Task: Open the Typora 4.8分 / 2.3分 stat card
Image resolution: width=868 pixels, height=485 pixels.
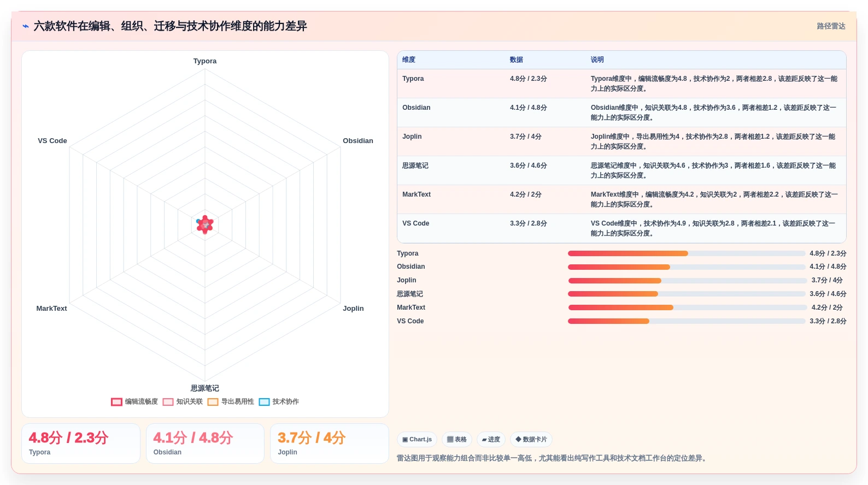Action: coord(81,443)
